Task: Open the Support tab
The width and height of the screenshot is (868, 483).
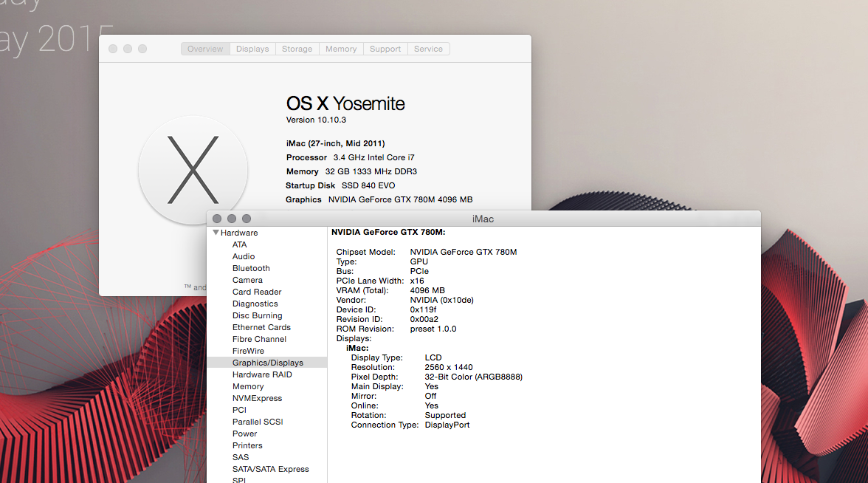Action: tap(385, 49)
